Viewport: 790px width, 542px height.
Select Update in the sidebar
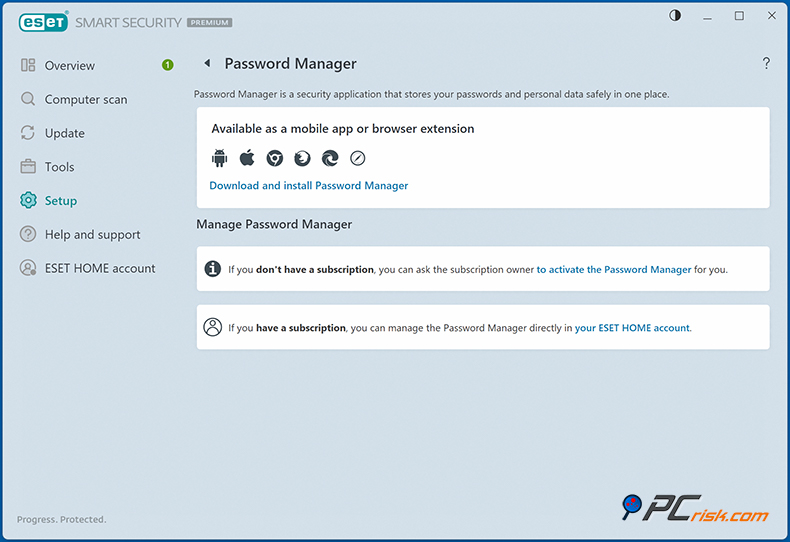[x=64, y=133]
